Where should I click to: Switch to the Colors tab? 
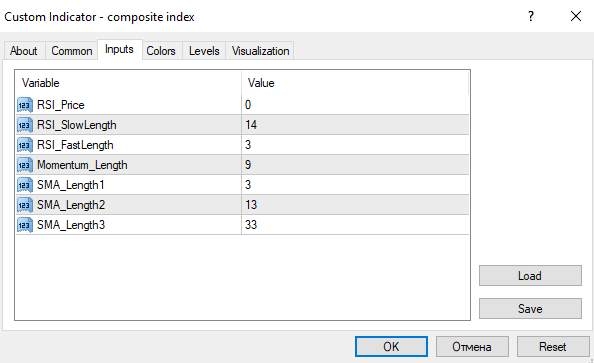click(161, 51)
